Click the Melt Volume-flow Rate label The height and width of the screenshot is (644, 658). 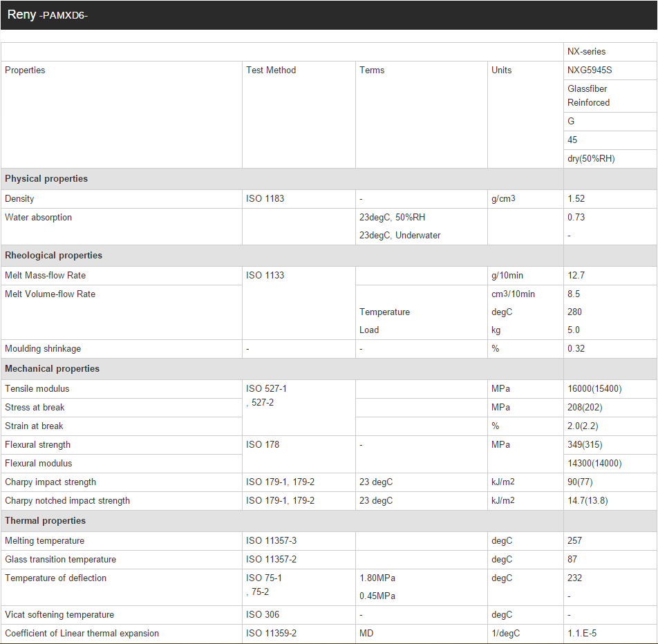(x=50, y=294)
